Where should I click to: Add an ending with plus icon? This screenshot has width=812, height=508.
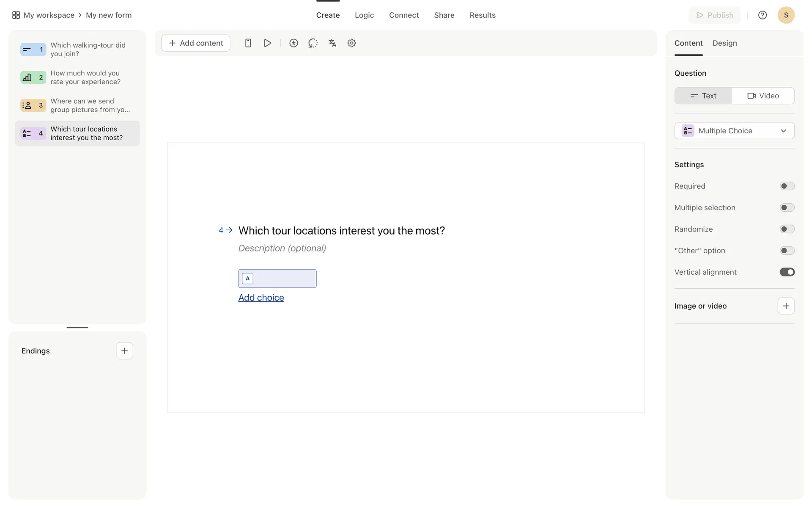pyautogui.click(x=124, y=351)
